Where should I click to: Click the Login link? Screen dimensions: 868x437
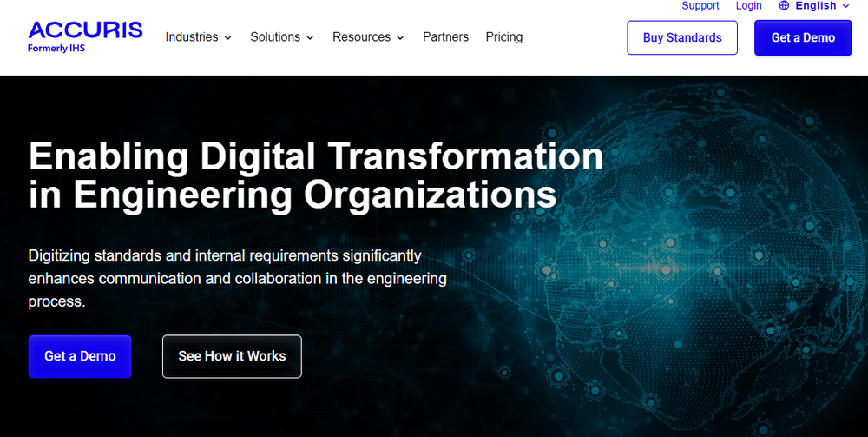[x=748, y=5]
